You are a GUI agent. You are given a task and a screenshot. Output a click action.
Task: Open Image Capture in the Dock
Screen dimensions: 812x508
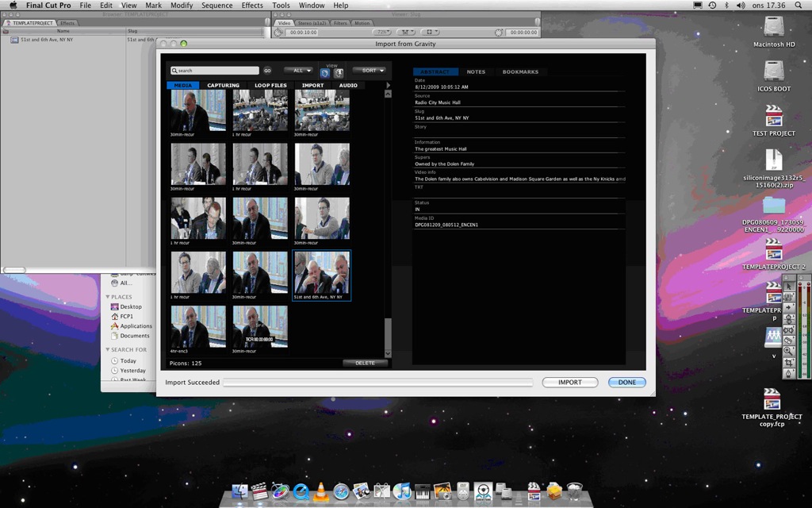pyautogui.click(x=442, y=491)
